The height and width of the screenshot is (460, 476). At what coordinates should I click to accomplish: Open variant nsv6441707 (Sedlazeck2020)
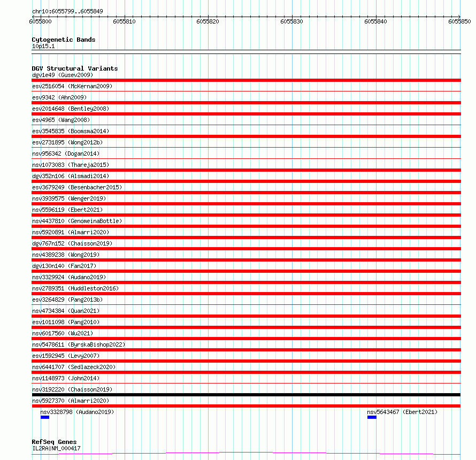pyautogui.click(x=74, y=367)
